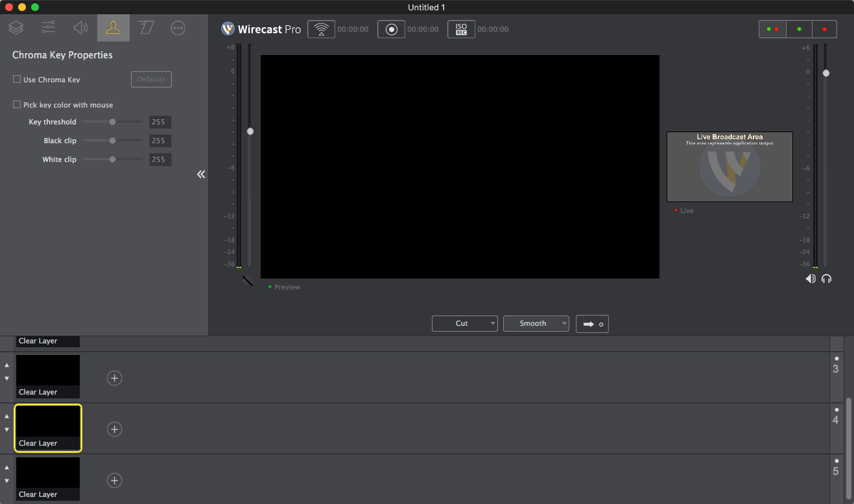
Task: Click the Live Broadcast Area thumbnail
Action: click(729, 166)
